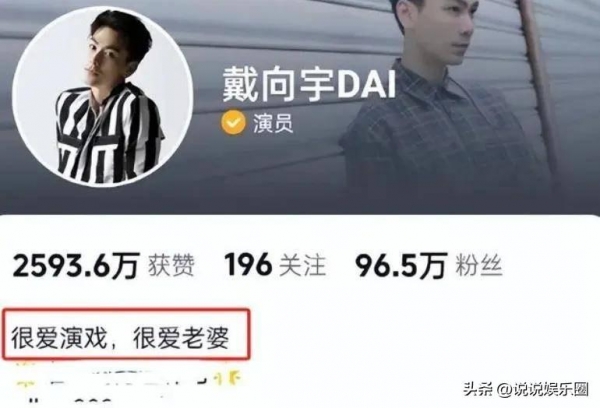
Task: Click the @说说娱乐圈 watermark handle
Action: [543, 390]
